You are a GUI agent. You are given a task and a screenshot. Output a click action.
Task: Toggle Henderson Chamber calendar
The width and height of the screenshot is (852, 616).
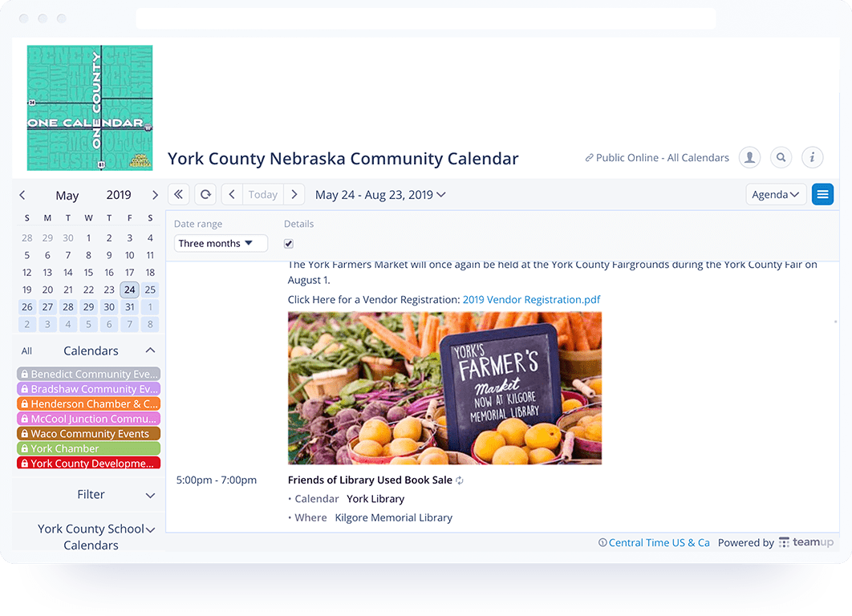(88, 403)
